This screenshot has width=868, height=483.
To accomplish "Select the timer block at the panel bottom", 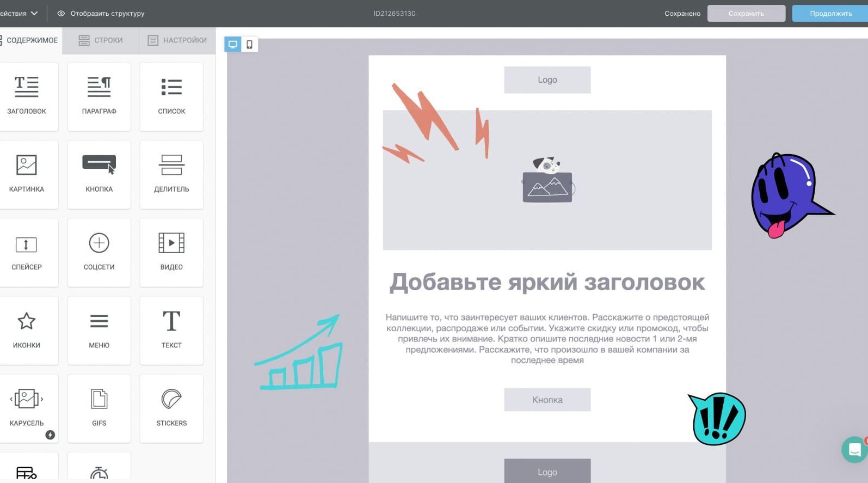I will pyautogui.click(x=99, y=467).
